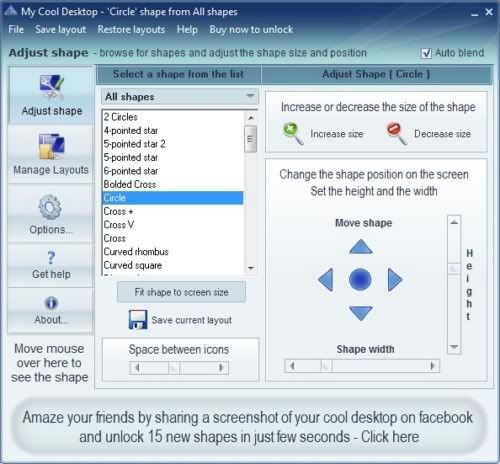Select '5-pointed star 2' in the list
This screenshot has height=464, width=500.
click(173, 144)
